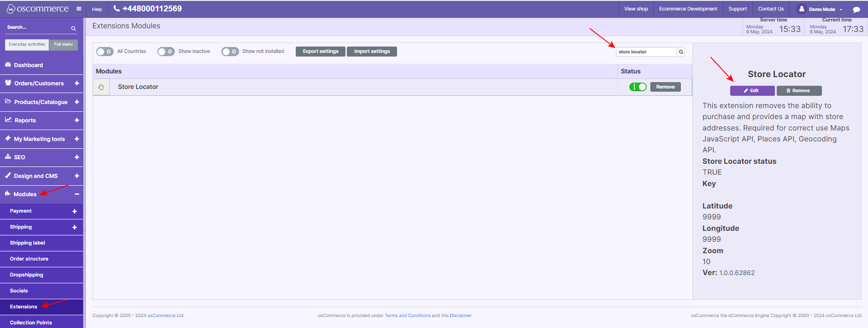Expand the Orders/Customers menu plus

click(77, 83)
